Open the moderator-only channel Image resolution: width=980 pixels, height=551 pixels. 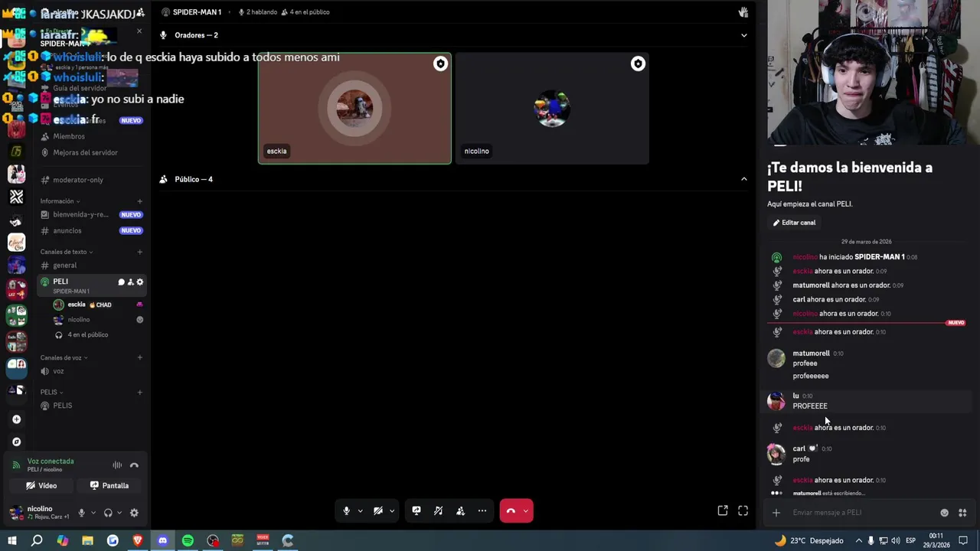click(90, 180)
